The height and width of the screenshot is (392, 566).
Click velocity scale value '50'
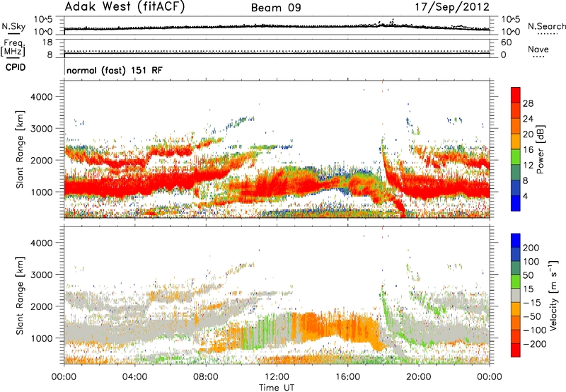[528, 275]
